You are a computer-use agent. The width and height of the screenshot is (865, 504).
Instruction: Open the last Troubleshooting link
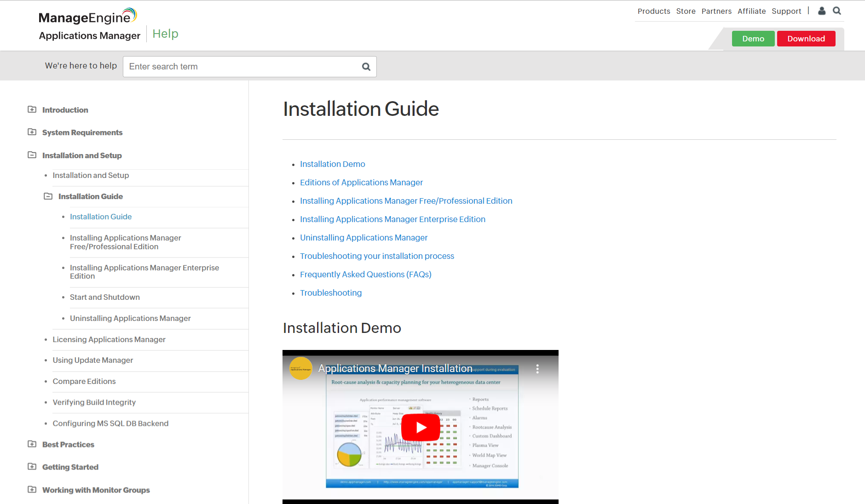point(331,293)
